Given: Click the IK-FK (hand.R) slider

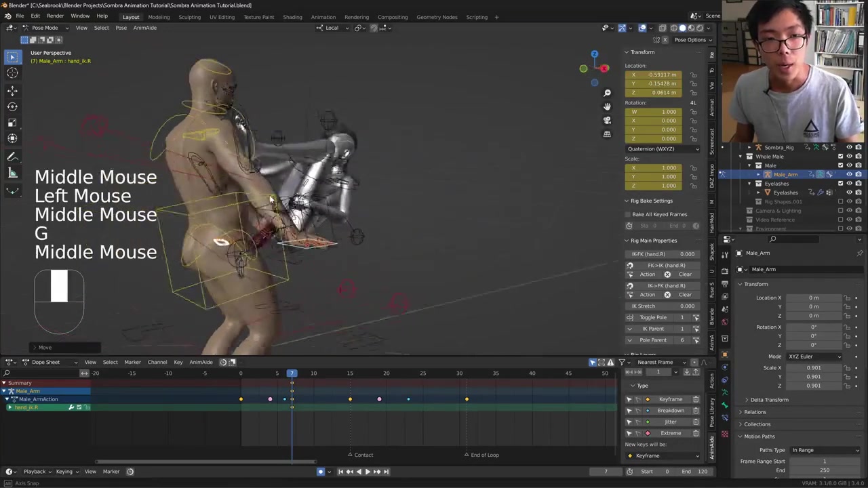Looking at the screenshot, I should (x=663, y=254).
